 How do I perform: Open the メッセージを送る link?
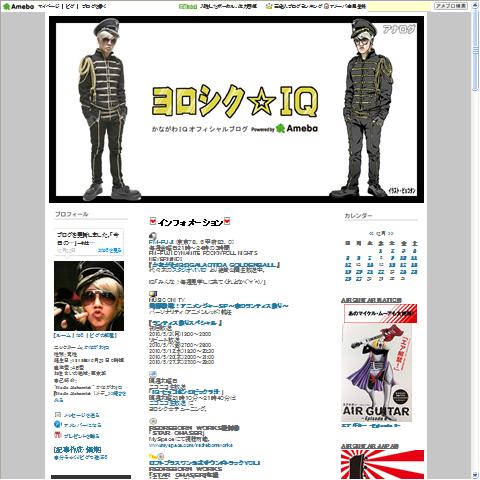82,415
